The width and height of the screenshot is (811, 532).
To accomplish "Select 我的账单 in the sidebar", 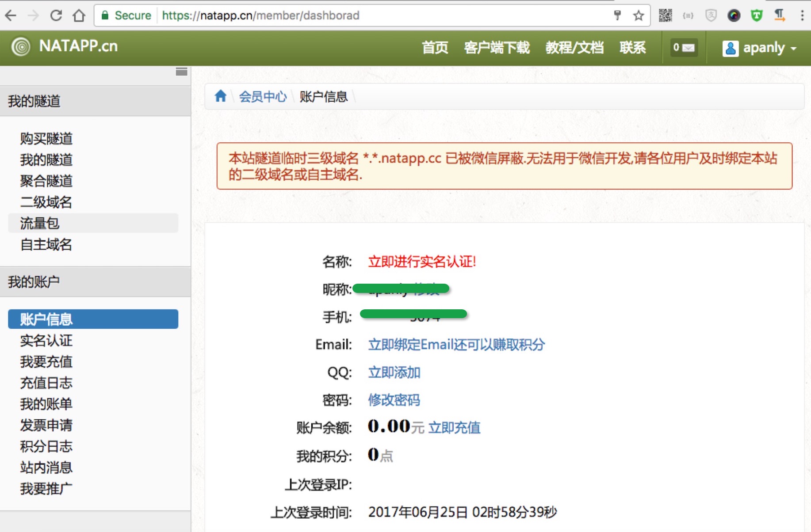I will point(46,404).
